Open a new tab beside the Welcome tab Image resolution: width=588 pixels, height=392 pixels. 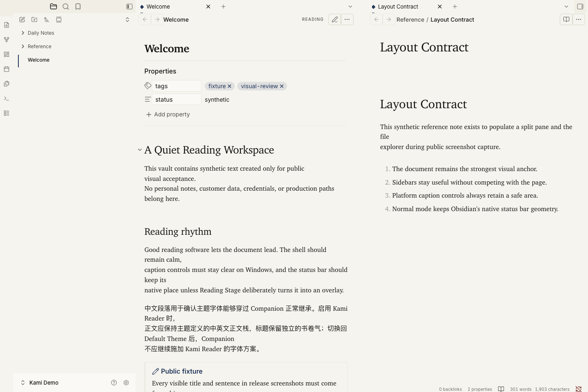coord(223,7)
